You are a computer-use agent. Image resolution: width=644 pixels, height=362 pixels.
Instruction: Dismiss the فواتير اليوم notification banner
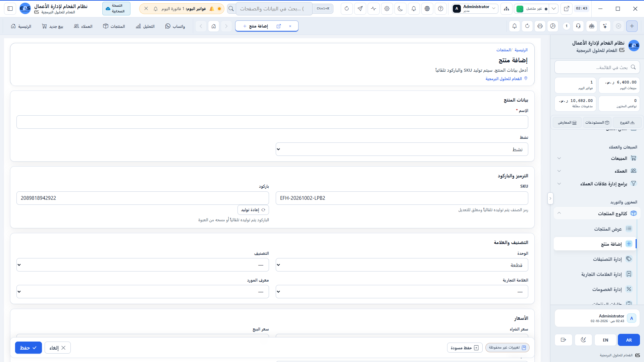(x=146, y=9)
